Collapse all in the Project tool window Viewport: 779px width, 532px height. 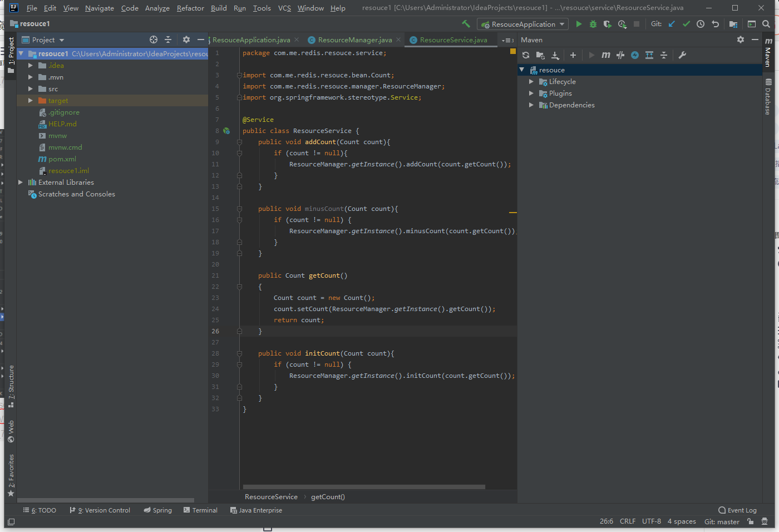coord(168,40)
